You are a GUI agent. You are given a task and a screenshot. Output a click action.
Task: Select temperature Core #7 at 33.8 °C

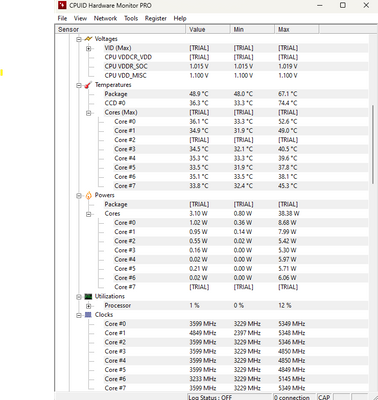coord(240,186)
